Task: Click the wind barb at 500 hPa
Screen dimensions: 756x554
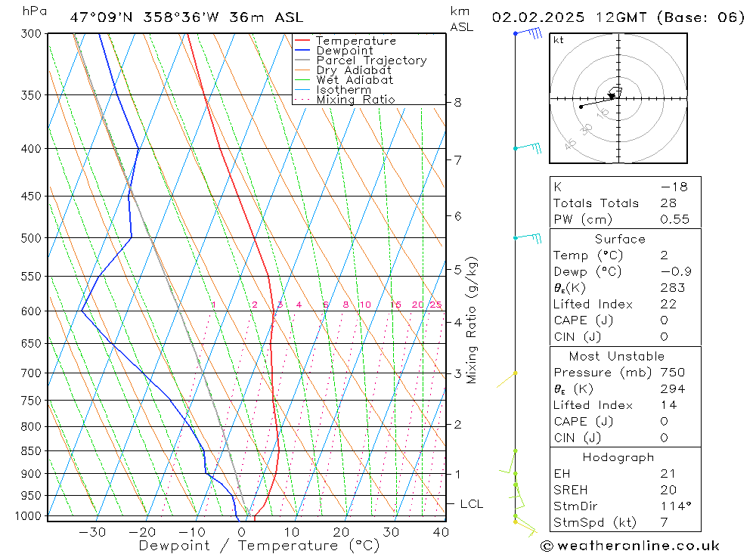Action: (x=528, y=237)
